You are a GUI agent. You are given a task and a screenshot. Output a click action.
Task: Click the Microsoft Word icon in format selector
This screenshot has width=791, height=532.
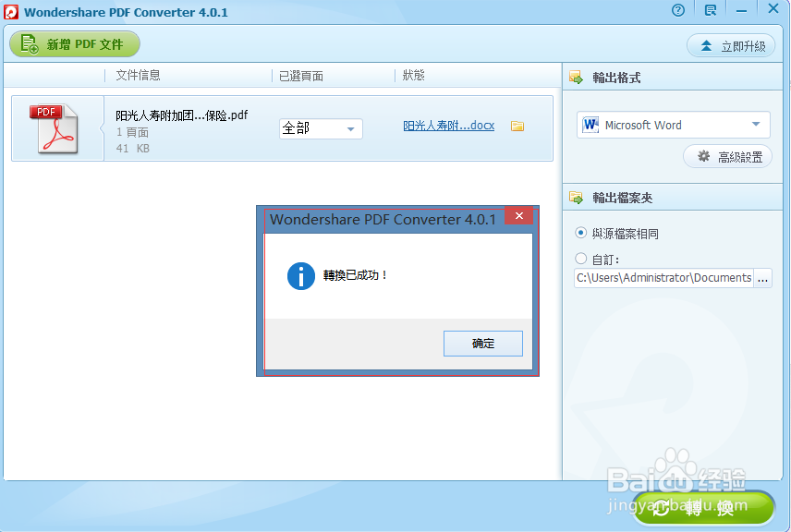click(x=590, y=125)
